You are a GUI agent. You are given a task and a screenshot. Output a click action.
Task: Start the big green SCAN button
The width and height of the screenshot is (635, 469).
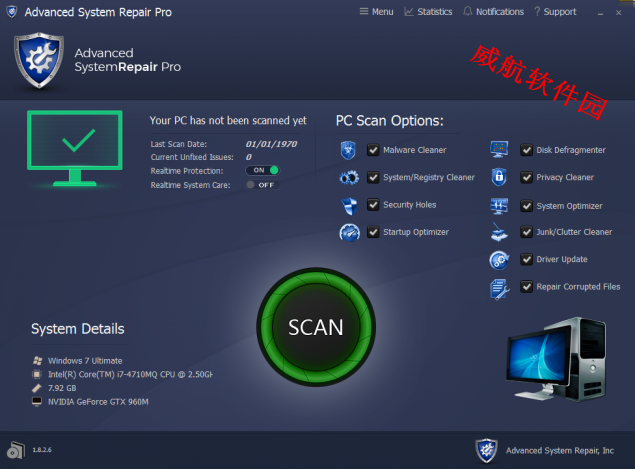(x=316, y=327)
